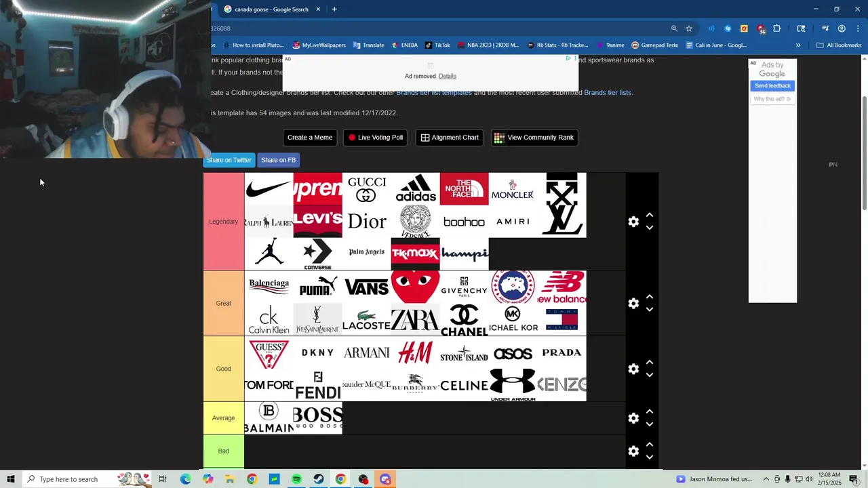Click the Create a Meme button
Viewport: 868px width, 488px height.
(x=310, y=138)
